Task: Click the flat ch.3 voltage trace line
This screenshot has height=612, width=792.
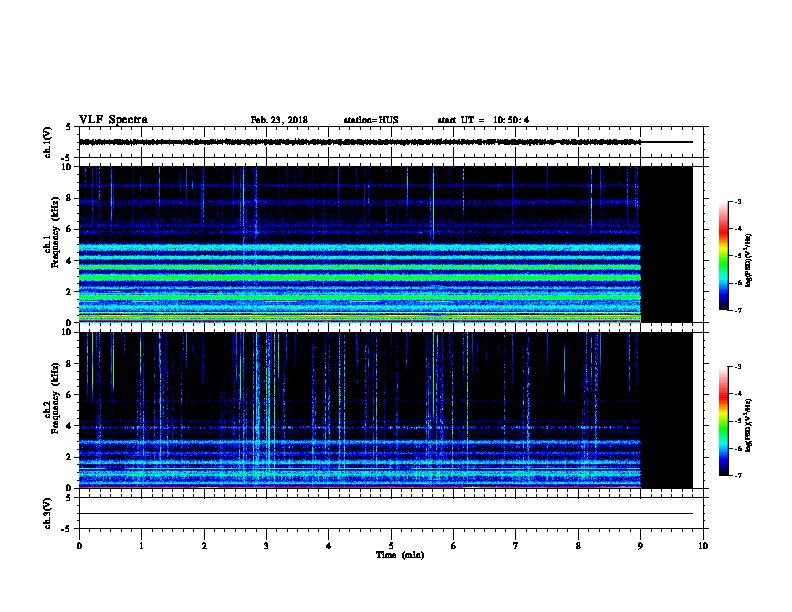Action: coord(385,514)
